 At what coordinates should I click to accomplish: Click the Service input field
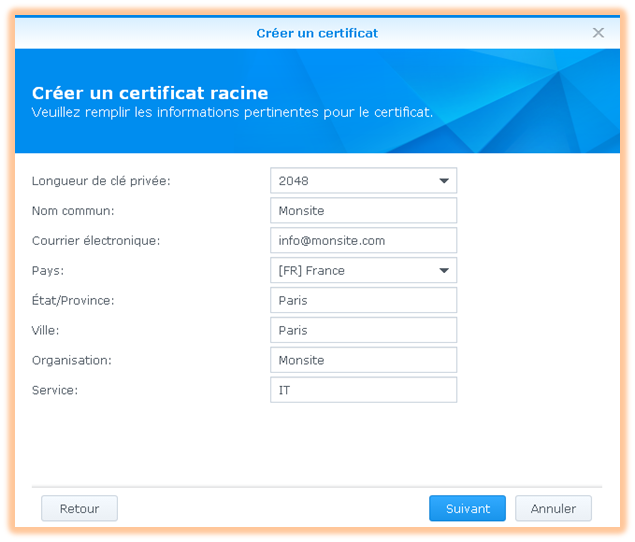(x=363, y=390)
